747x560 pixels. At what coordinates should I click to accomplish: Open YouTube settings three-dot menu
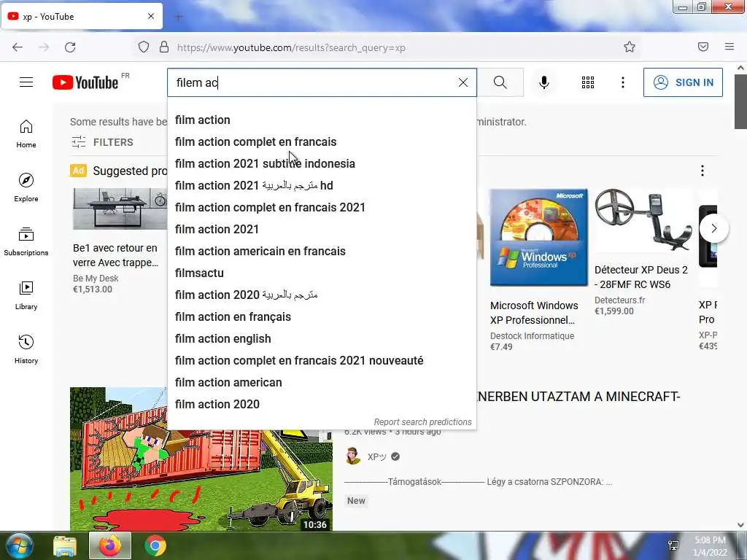pyautogui.click(x=623, y=82)
